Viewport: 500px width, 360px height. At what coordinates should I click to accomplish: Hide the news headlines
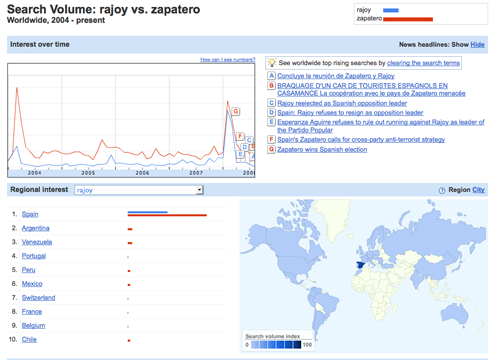477,45
